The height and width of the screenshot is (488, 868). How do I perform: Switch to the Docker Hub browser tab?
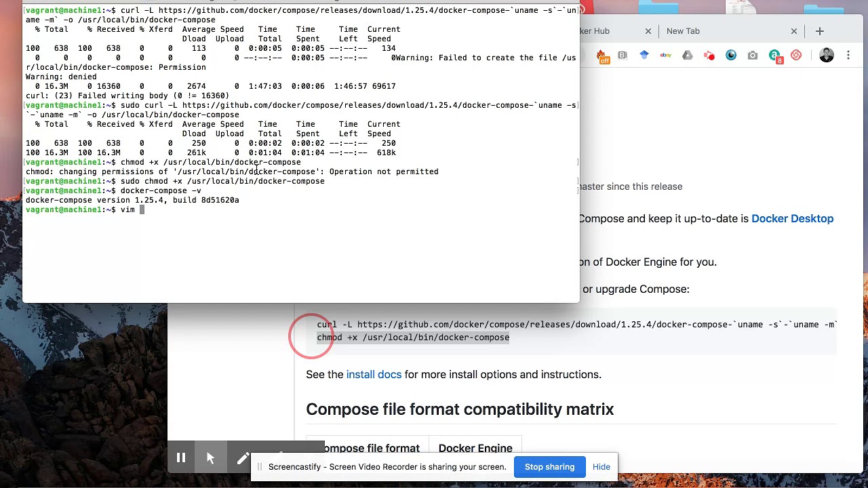tap(595, 31)
